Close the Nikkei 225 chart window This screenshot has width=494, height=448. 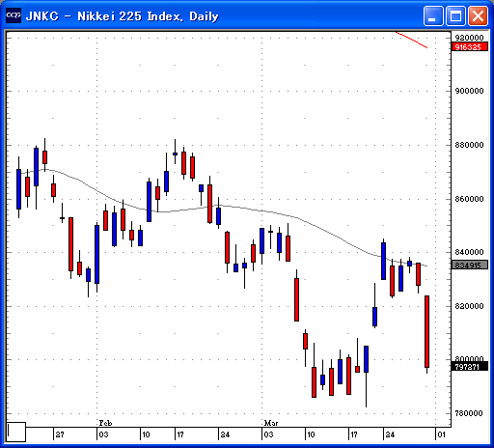pyautogui.click(x=478, y=15)
